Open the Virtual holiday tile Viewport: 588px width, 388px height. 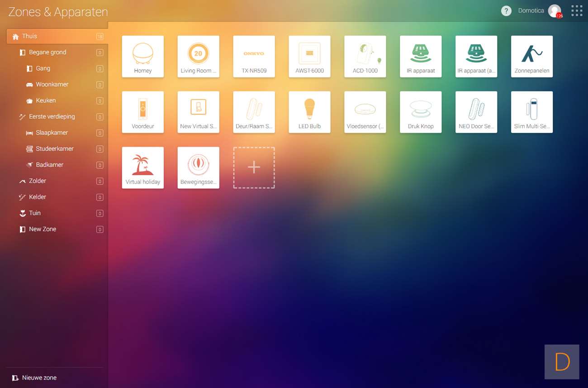[x=143, y=168]
